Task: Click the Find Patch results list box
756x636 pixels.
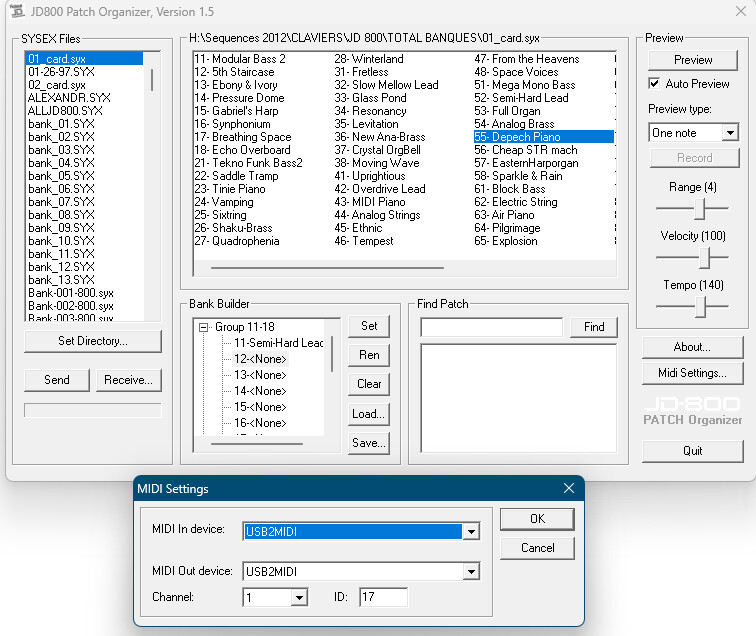Action: [x=519, y=398]
